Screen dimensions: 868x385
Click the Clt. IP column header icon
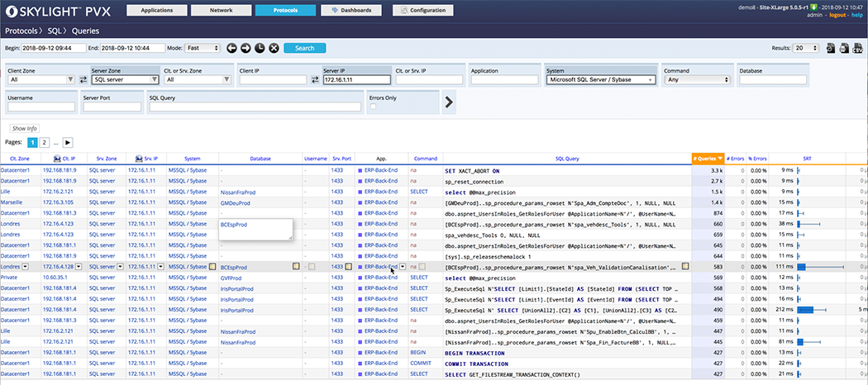coord(58,159)
